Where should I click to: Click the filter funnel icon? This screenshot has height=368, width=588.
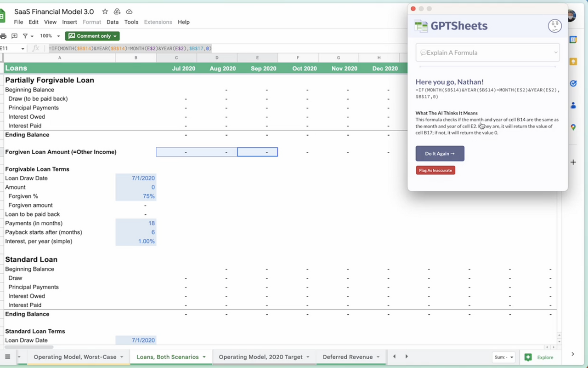click(25, 36)
